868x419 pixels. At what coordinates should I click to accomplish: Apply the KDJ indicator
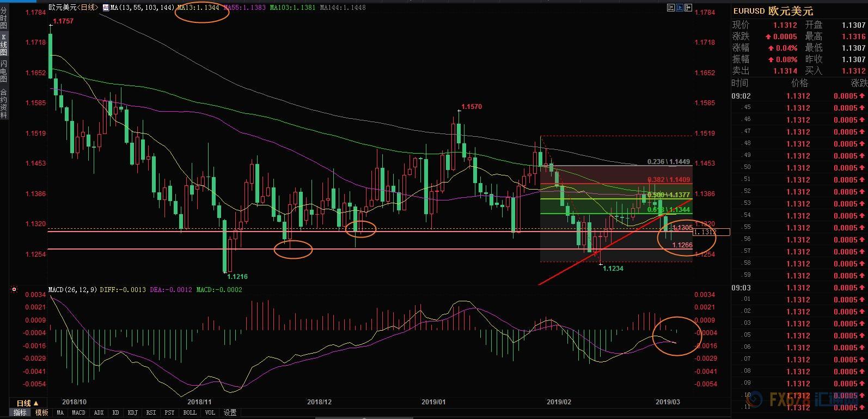(x=132, y=413)
